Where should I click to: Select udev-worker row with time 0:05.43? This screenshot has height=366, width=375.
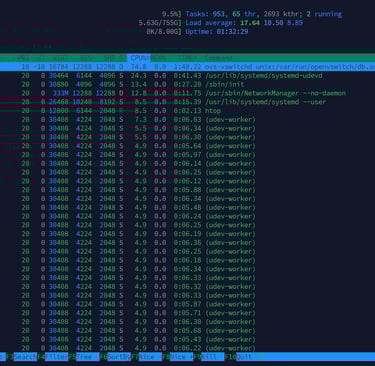(187, 339)
